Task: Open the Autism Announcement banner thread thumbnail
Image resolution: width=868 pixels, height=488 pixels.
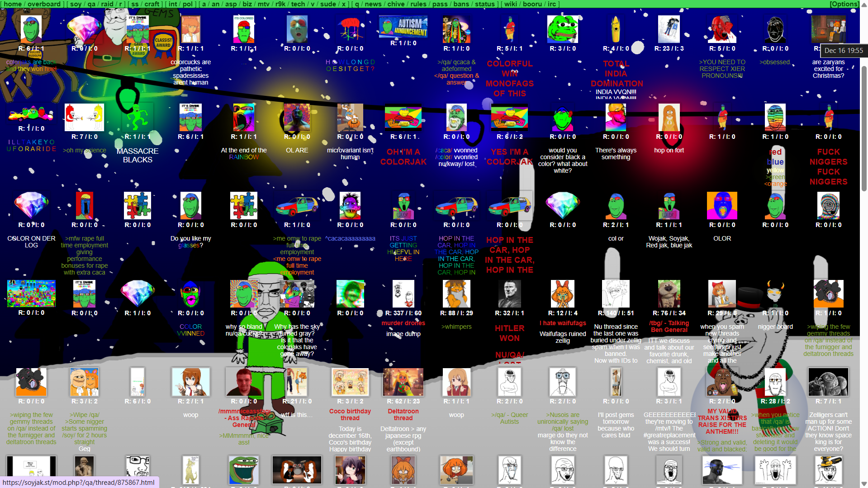Action: click(x=403, y=27)
